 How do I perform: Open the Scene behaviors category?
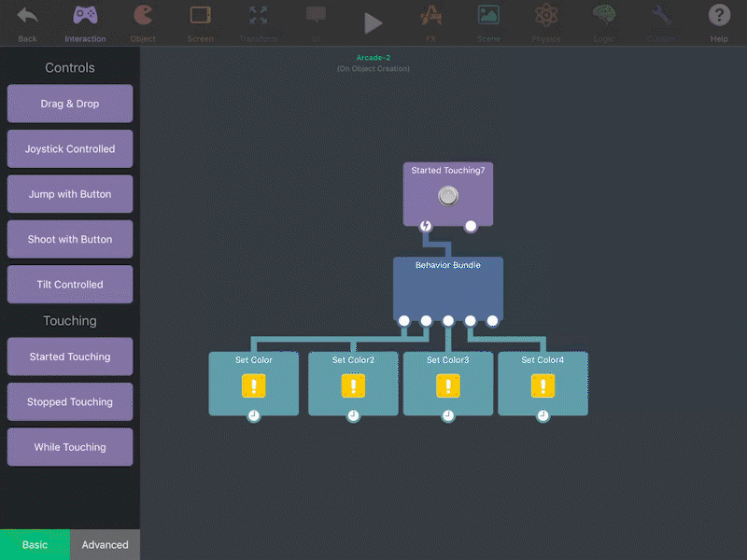point(488,21)
